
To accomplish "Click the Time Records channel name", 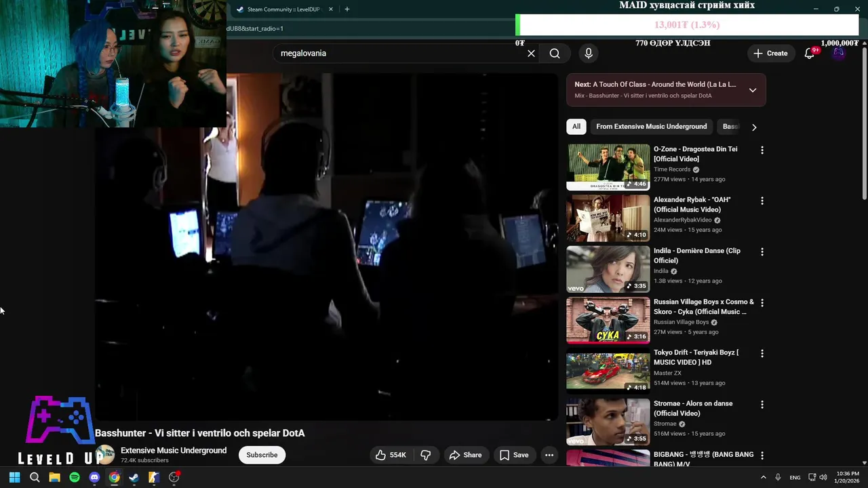I will click(672, 169).
